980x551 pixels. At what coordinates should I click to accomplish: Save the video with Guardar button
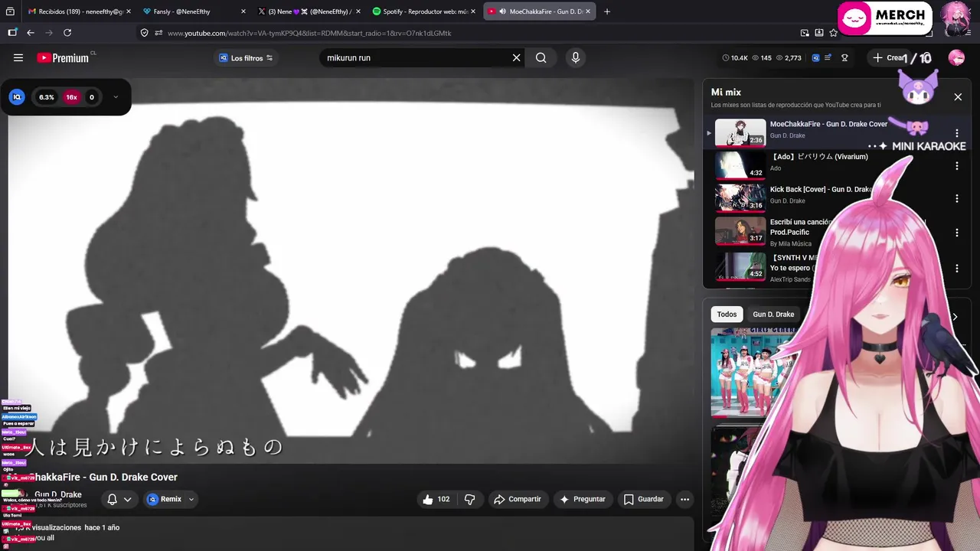pos(643,499)
